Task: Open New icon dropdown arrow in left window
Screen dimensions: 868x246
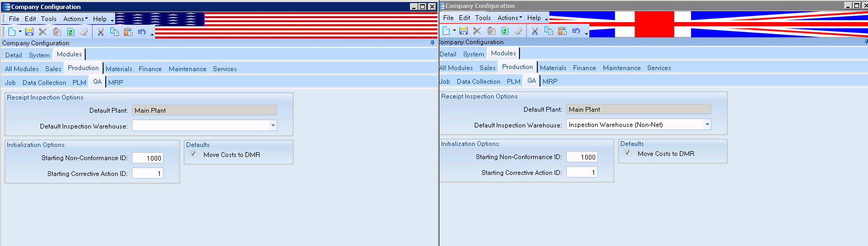Action: point(20,32)
